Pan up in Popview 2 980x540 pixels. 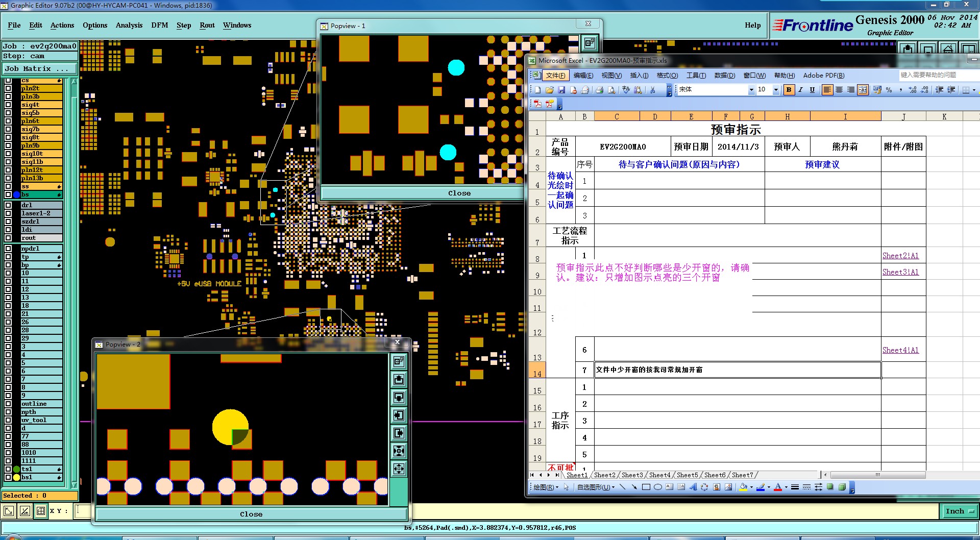click(399, 379)
